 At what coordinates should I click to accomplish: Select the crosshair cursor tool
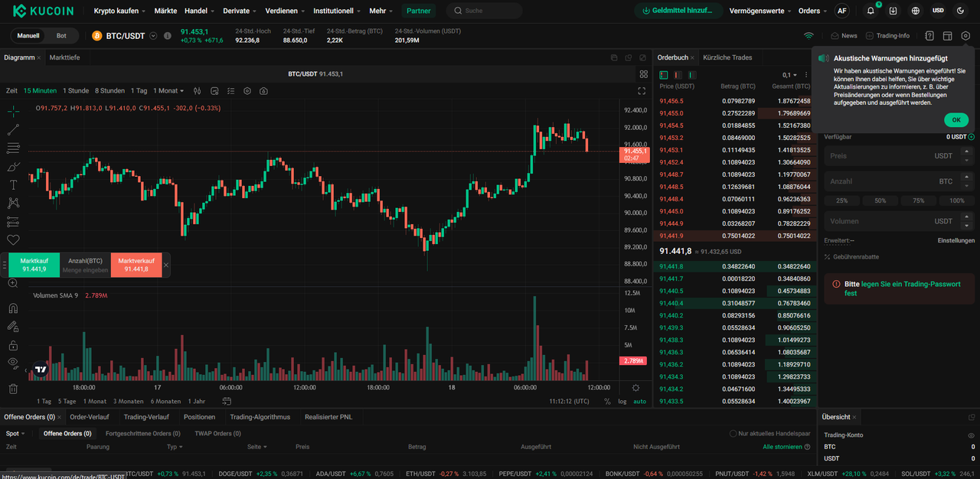pos(13,111)
